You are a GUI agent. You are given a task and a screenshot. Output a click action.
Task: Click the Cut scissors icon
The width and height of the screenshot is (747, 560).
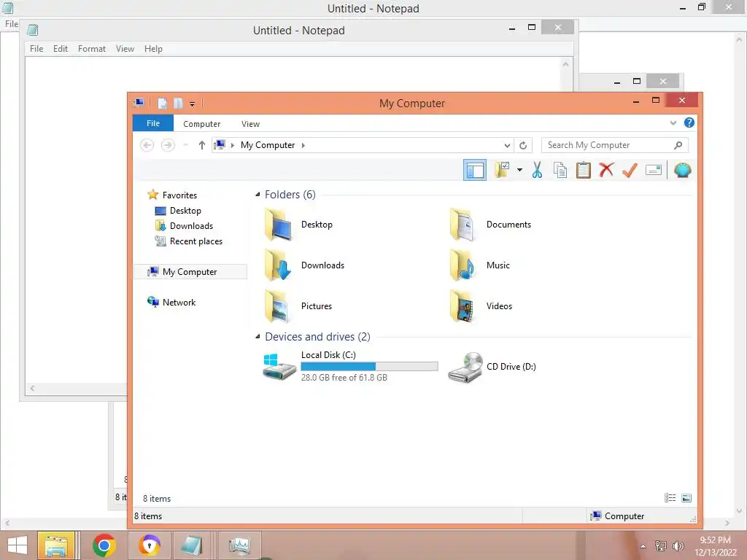[x=537, y=170]
